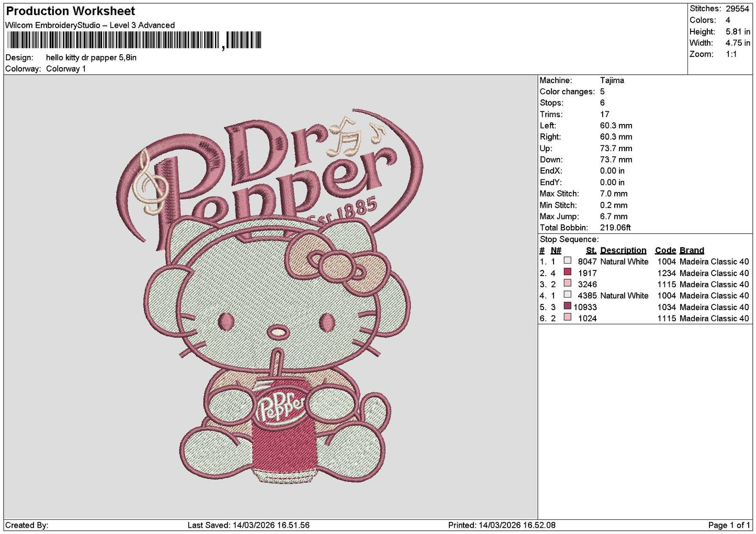The height and width of the screenshot is (534, 756).
Task: Click stitch count 8047 in row 1
Action: [587, 262]
